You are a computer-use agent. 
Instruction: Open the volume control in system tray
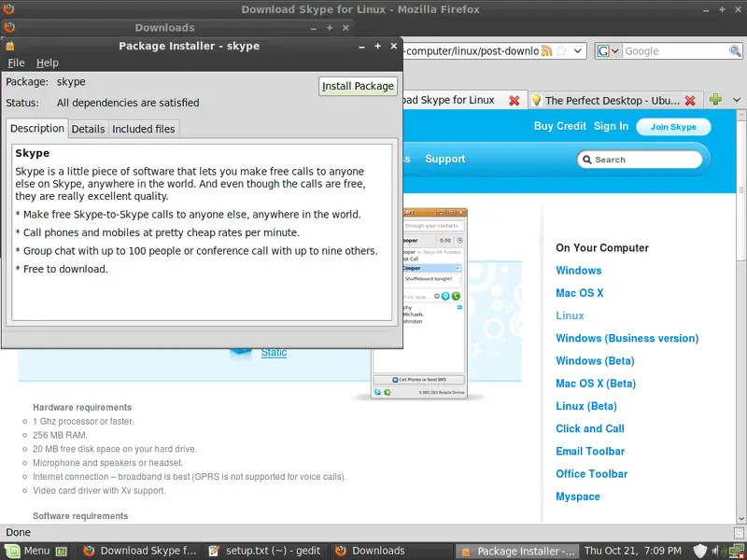point(718,551)
